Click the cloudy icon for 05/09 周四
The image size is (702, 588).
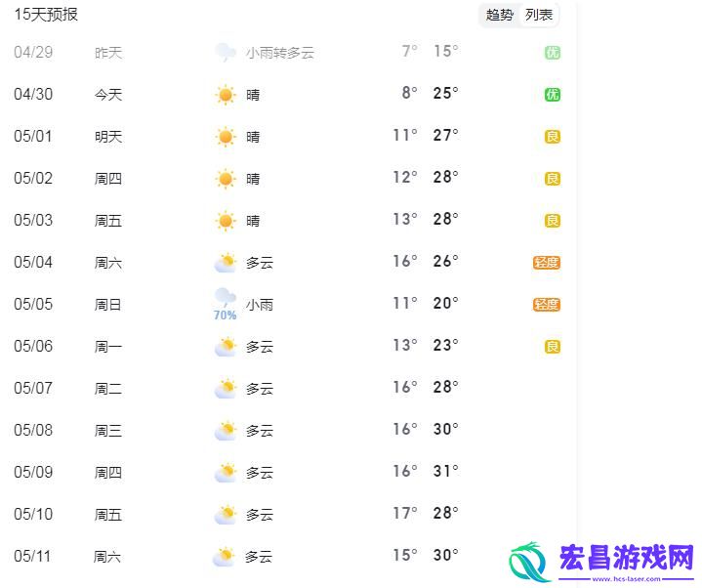pyautogui.click(x=226, y=472)
